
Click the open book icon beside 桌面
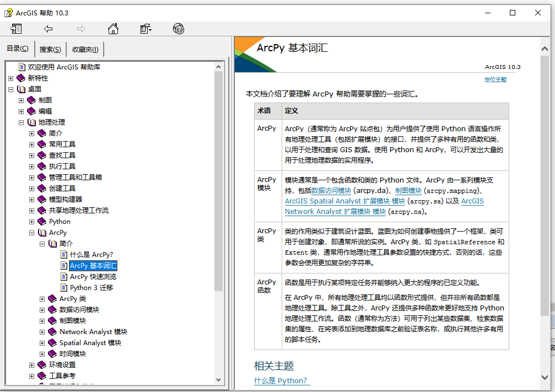[21, 89]
